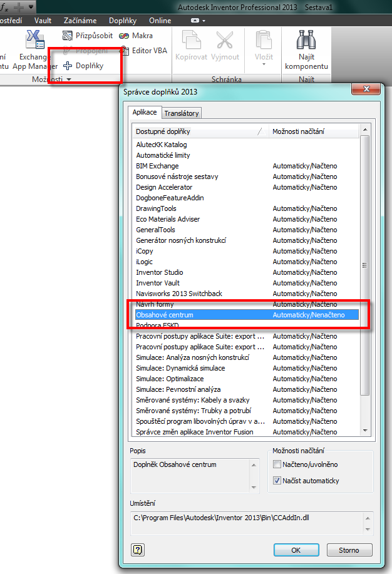Select Návrh formy add-in

(x=246, y=304)
